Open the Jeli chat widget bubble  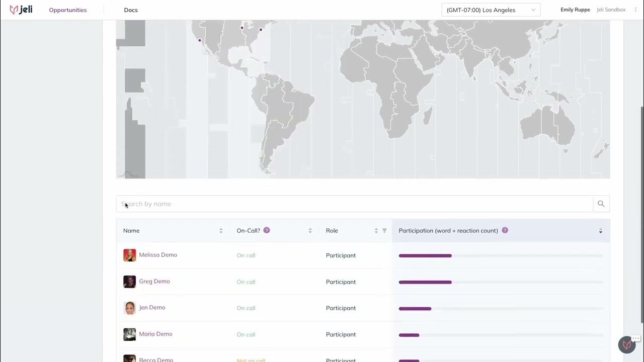click(x=627, y=345)
